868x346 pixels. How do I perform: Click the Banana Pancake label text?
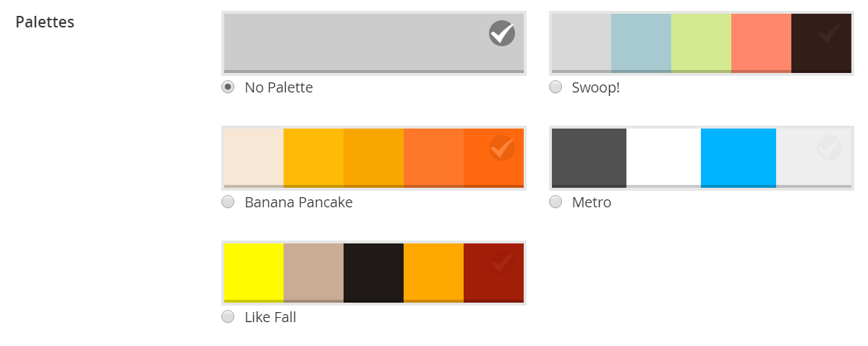click(298, 202)
